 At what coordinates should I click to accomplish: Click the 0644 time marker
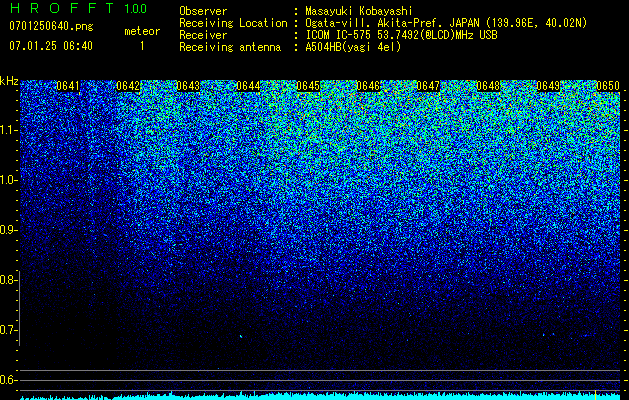[x=248, y=86]
